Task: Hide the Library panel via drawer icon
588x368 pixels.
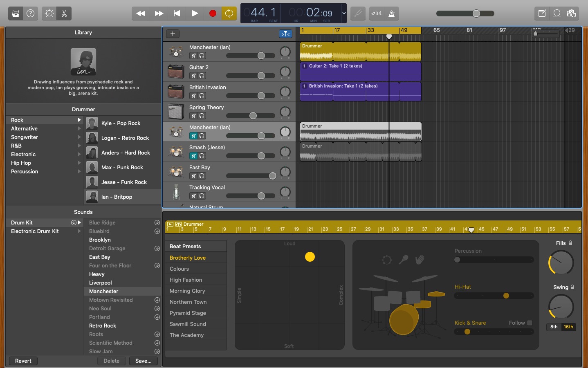Action: pyautogui.click(x=15, y=13)
